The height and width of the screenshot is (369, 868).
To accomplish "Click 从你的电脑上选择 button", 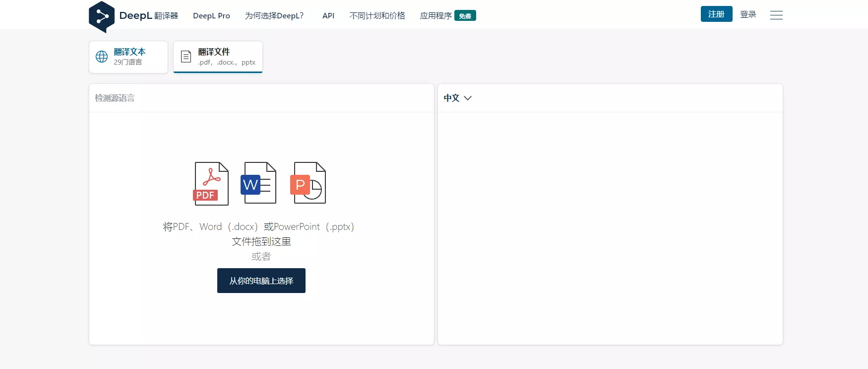I will (x=261, y=281).
